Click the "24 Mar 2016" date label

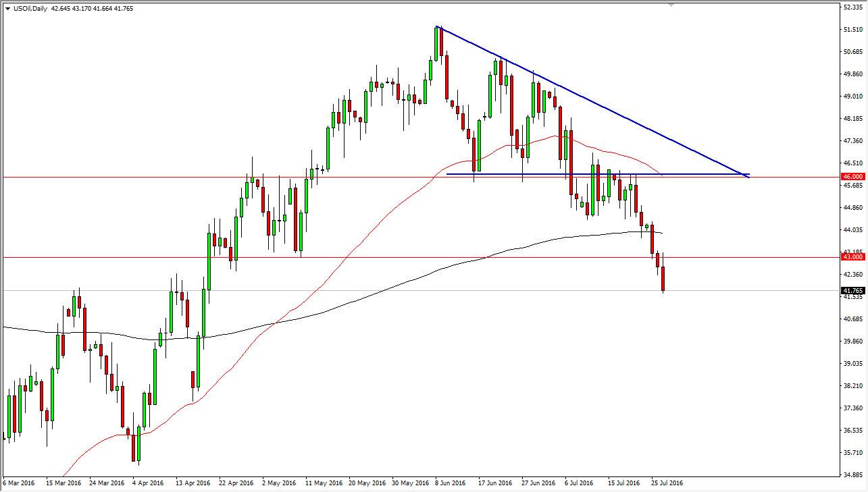click(x=107, y=483)
